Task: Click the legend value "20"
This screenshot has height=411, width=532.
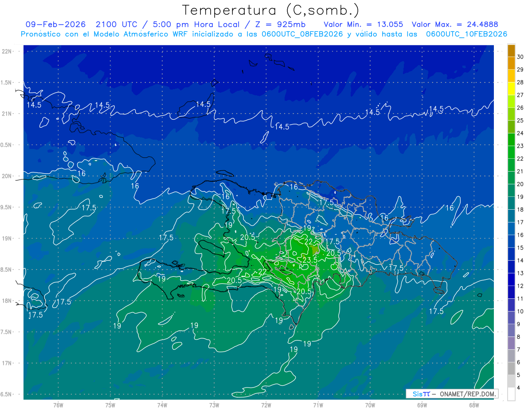Action: 520,184
